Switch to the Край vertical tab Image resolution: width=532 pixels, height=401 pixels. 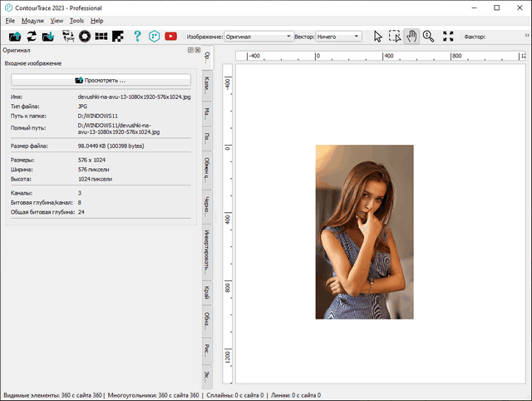pyautogui.click(x=207, y=292)
